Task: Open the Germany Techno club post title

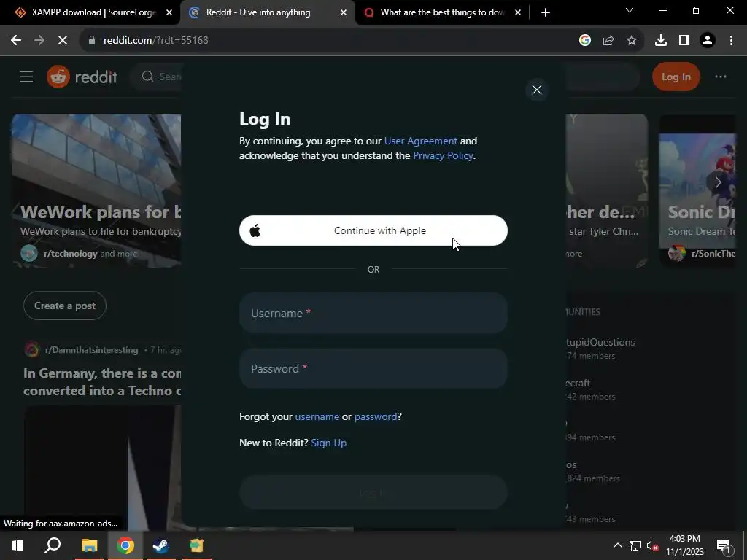Action: coord(102,382)
